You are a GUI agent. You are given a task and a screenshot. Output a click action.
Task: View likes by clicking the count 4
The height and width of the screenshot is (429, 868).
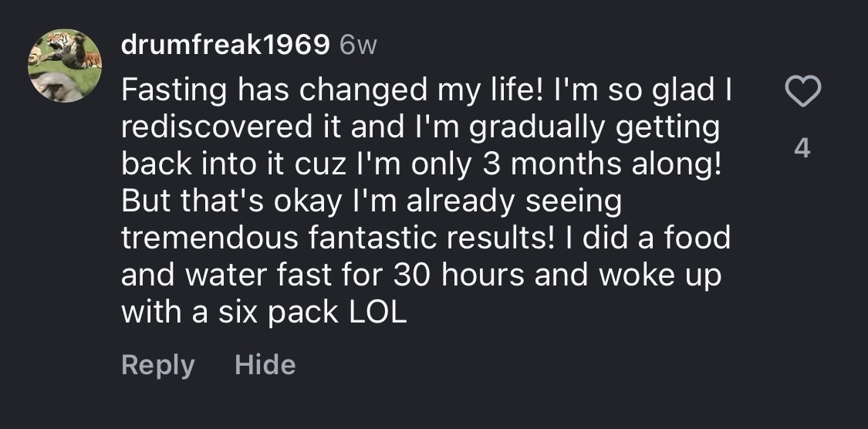[x=802, y=148]
